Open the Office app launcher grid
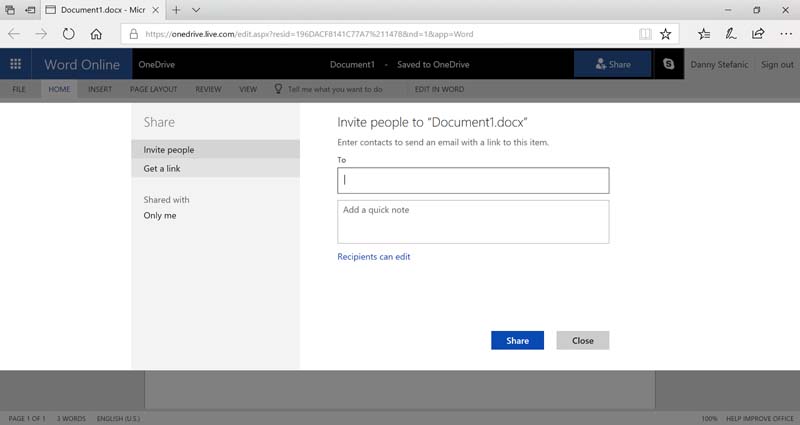The width and height of the screenshot is (800, 425). [x=15, y=64]
